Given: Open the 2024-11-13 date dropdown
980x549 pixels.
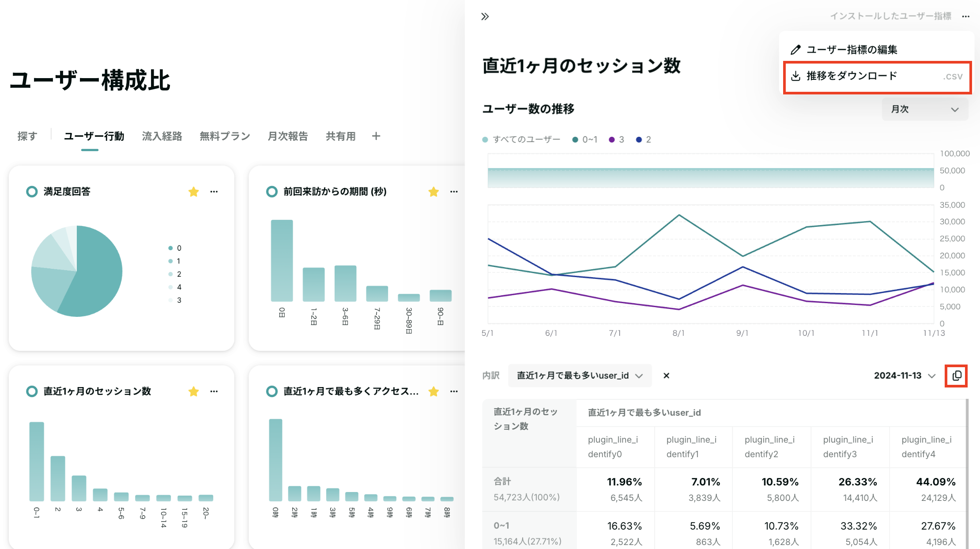Looking at the screenshot, I should coord(905,376).
